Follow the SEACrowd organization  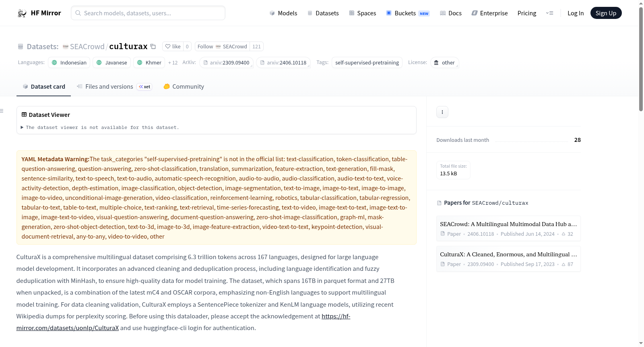[222, 46]
